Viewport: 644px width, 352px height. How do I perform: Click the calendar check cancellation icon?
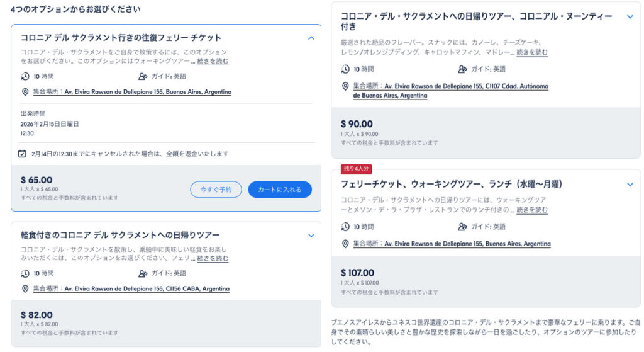click(23, 154)
